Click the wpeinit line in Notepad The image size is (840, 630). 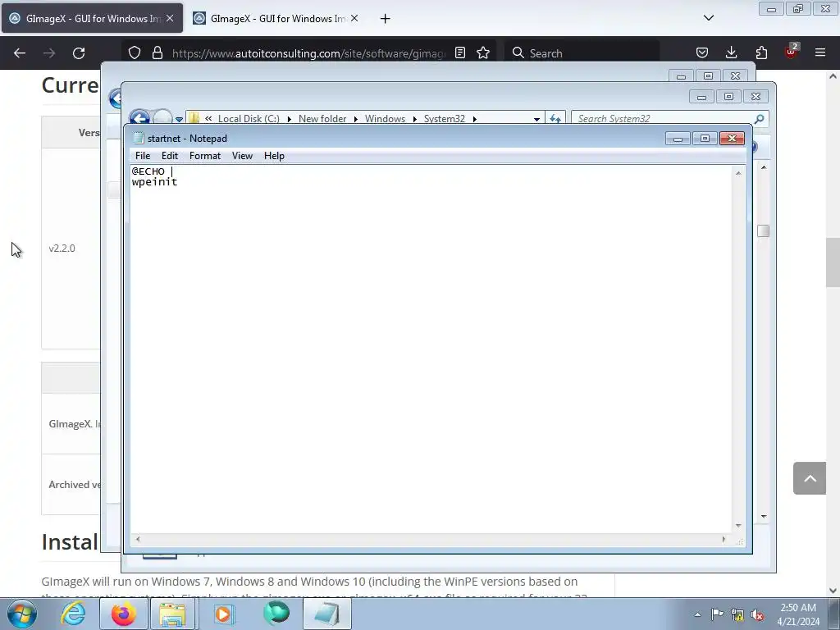(154, 182)
